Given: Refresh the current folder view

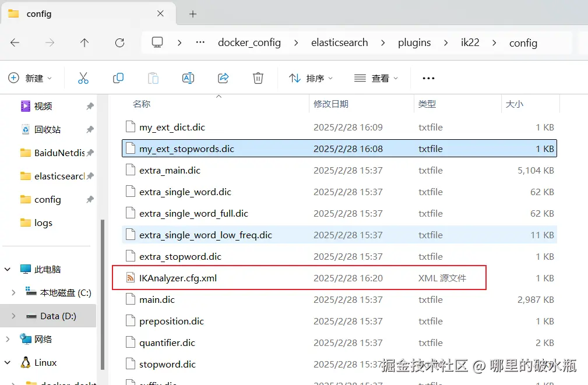Looking at the screenshot, I should pos(119,43).
